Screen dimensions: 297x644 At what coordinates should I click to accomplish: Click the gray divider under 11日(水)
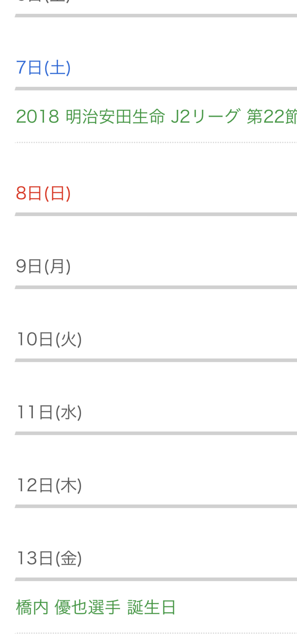pos(156,433)
